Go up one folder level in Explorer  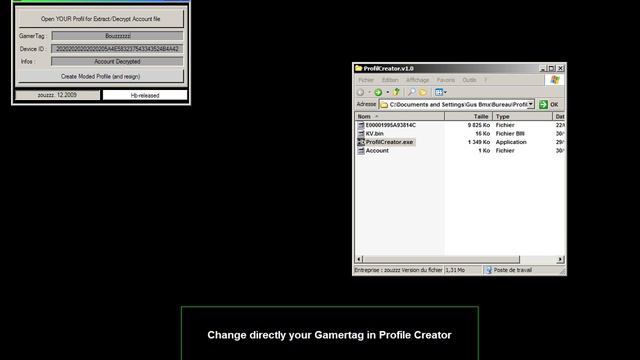click(396, 92)
